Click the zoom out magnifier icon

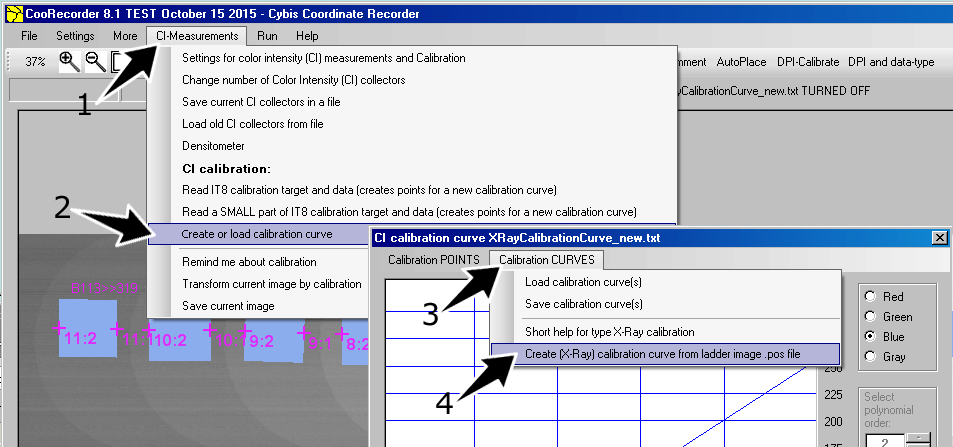tap(95, 61)
